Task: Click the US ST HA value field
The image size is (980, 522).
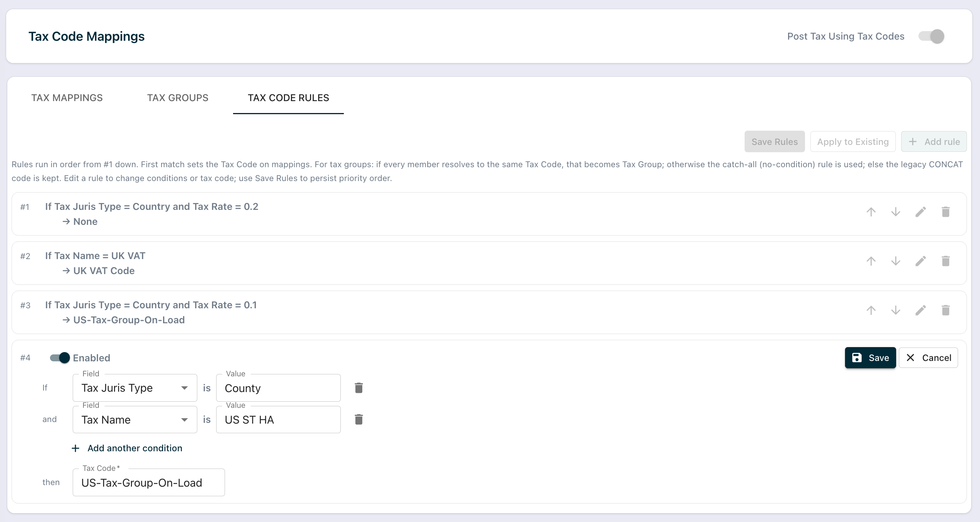Action: 278,419
